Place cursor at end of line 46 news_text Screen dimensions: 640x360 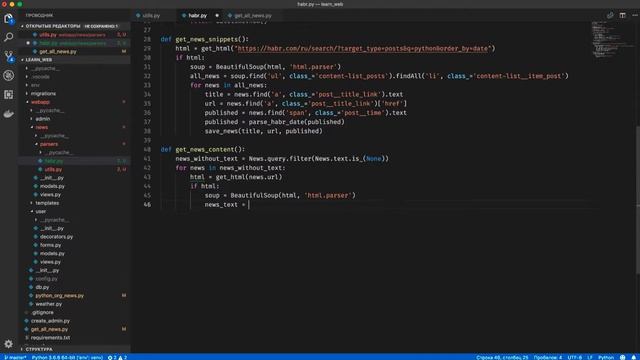point(249,204)
